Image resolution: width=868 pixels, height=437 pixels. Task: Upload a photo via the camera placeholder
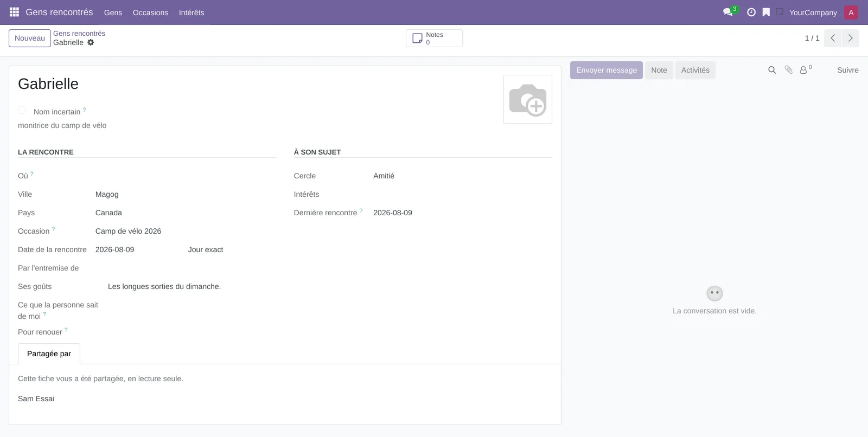coord(528,99)
